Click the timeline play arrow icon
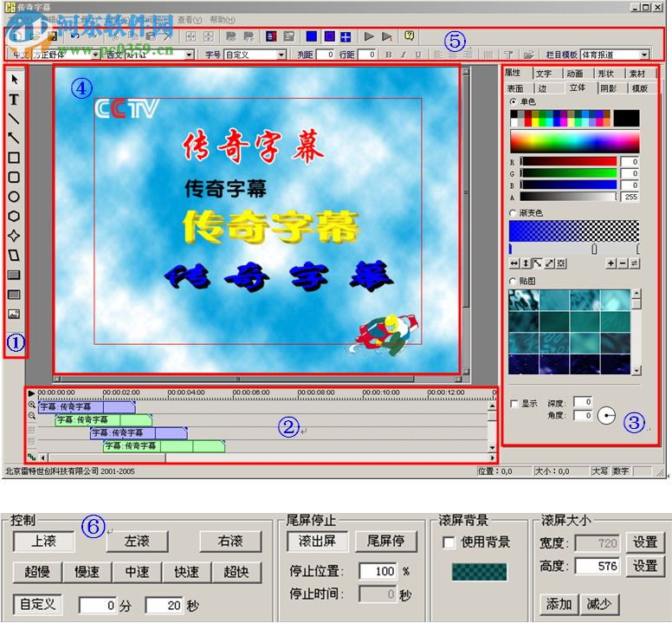672x623 pixels. tap(31, 393)
